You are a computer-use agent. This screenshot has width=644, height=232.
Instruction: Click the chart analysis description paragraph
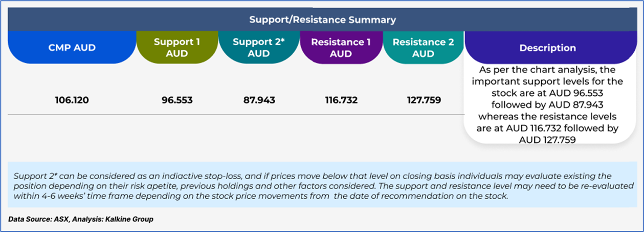547,104
